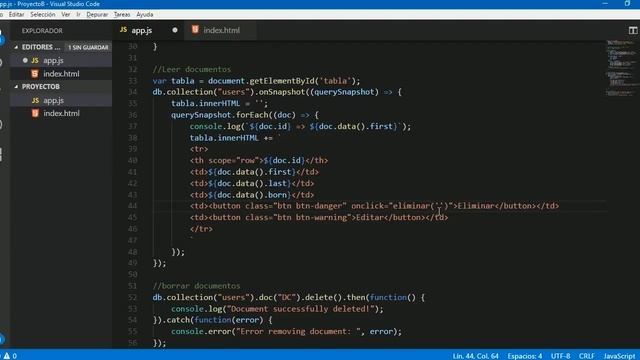The width and height of the screenshot is (640, 360).
Task: Open the Tareas menu
Action: 122,15
